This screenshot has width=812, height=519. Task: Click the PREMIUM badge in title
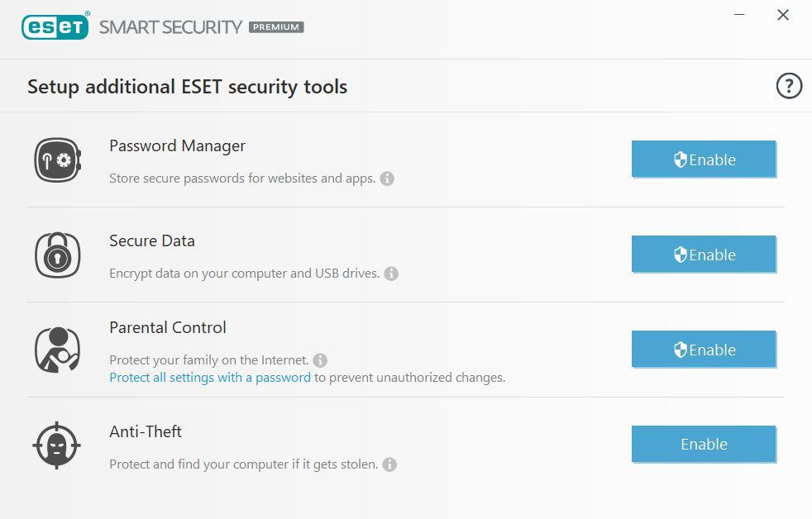(276, 27)
